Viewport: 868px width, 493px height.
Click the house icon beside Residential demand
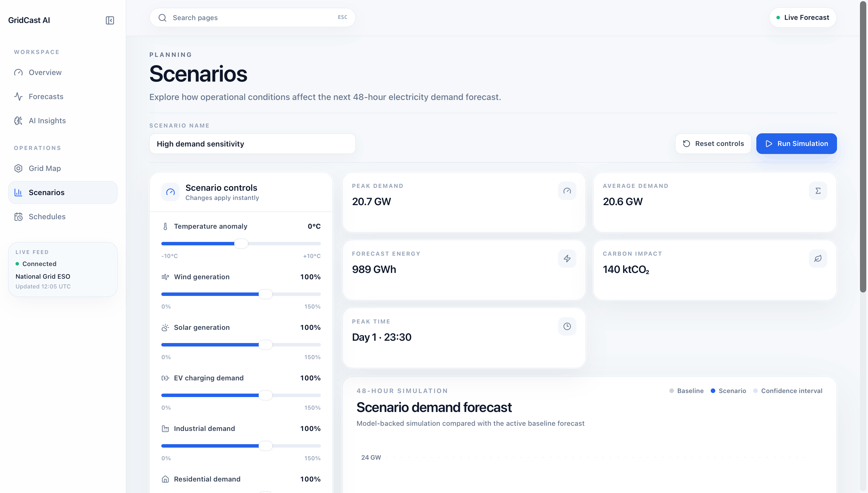165,479
